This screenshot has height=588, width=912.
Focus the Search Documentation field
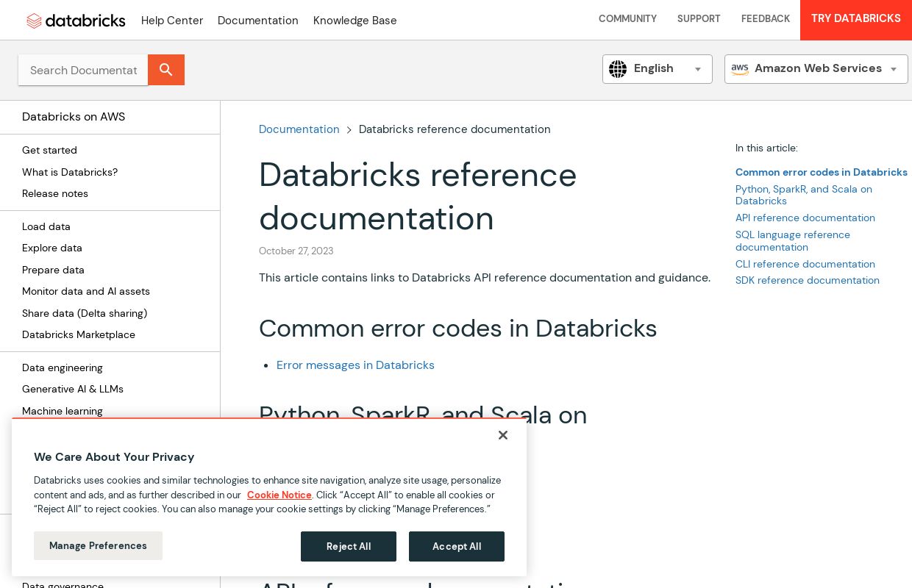pos(83,70)
